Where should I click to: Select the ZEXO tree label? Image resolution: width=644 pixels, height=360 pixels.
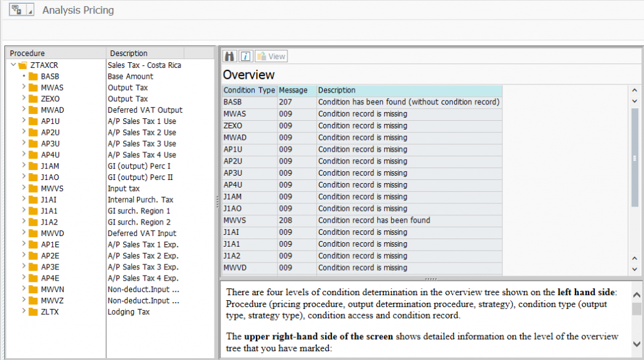50,99
